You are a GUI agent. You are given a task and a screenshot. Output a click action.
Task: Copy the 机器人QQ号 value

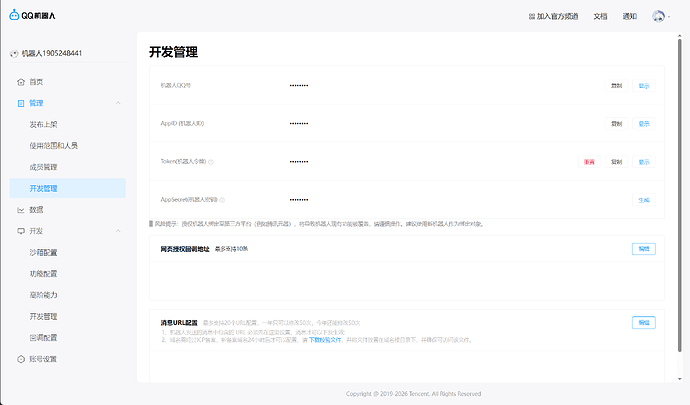(x=617, y=86)
